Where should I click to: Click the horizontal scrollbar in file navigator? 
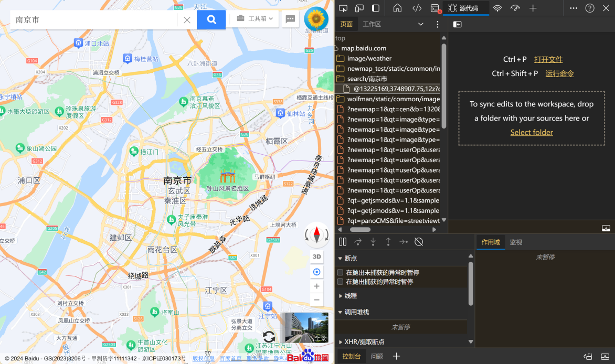(x=360, y=230)
